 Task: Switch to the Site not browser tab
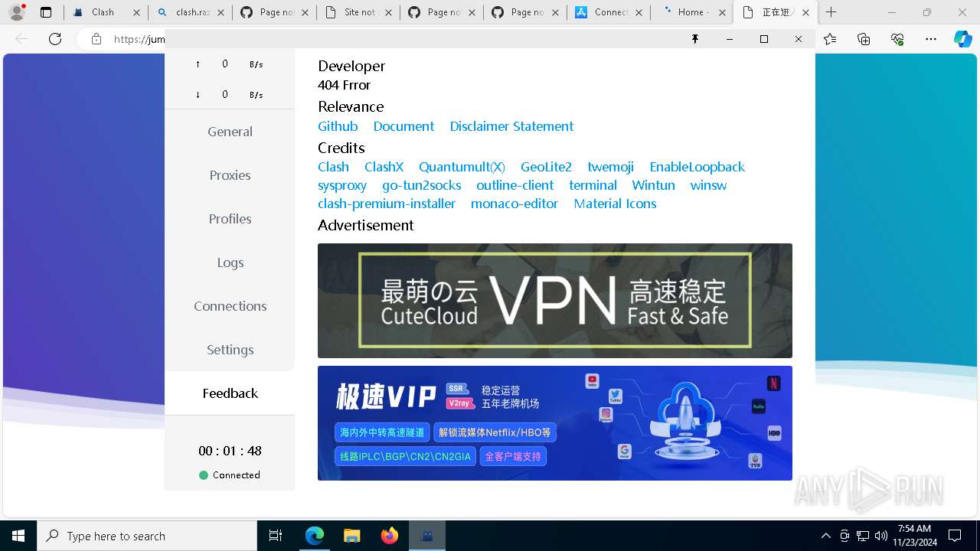click(x=358, y=12)
